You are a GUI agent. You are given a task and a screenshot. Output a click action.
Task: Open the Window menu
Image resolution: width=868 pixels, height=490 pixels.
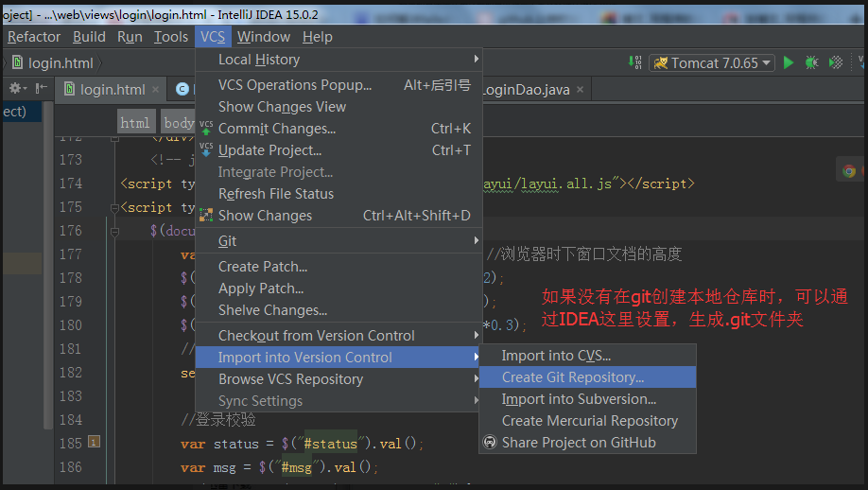264,37
